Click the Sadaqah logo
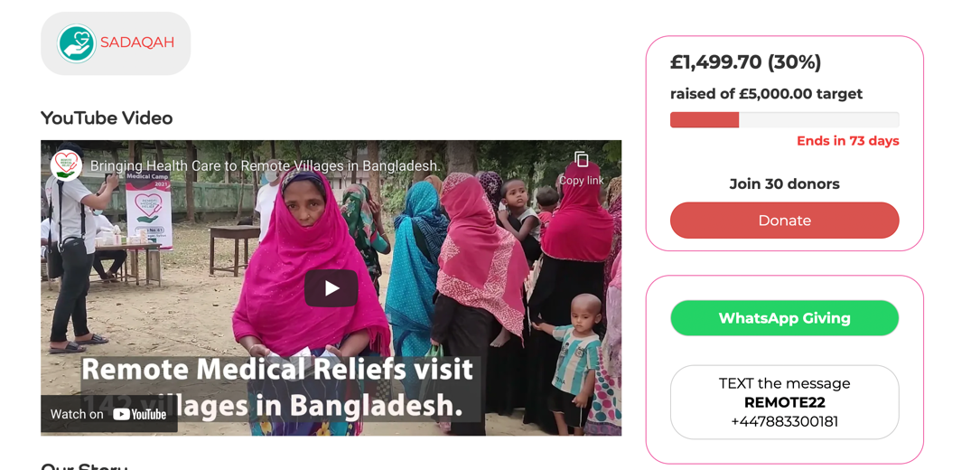980x470 pixels. click(116, 43)
